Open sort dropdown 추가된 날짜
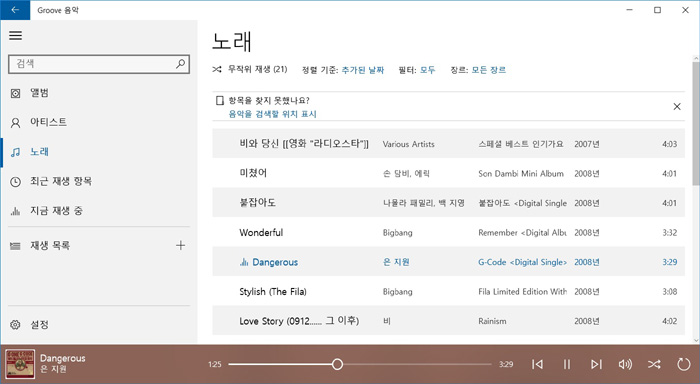This screenshot has height=384, width=700. point(362,70)
